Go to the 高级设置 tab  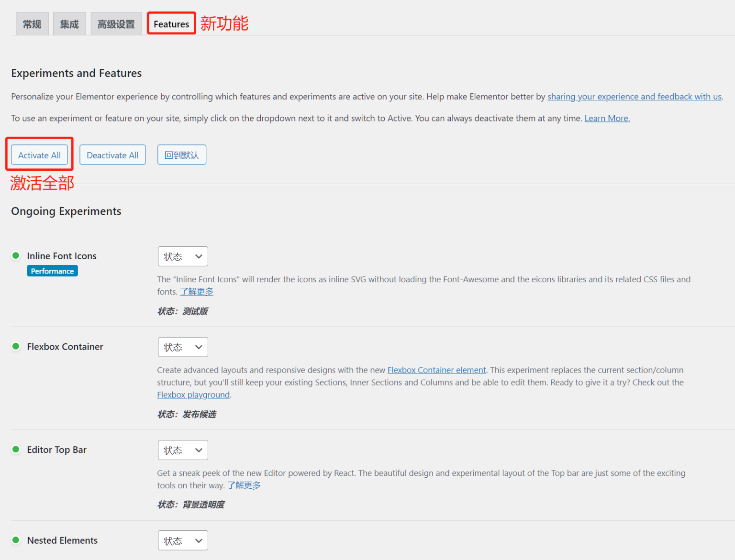coord(116,24)
